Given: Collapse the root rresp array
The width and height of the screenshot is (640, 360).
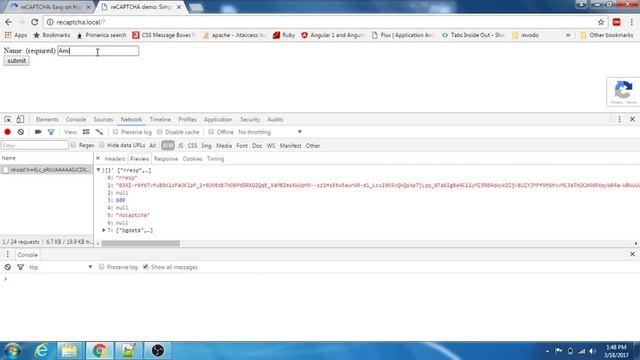Looking at the screenshot, I should 98,170.
